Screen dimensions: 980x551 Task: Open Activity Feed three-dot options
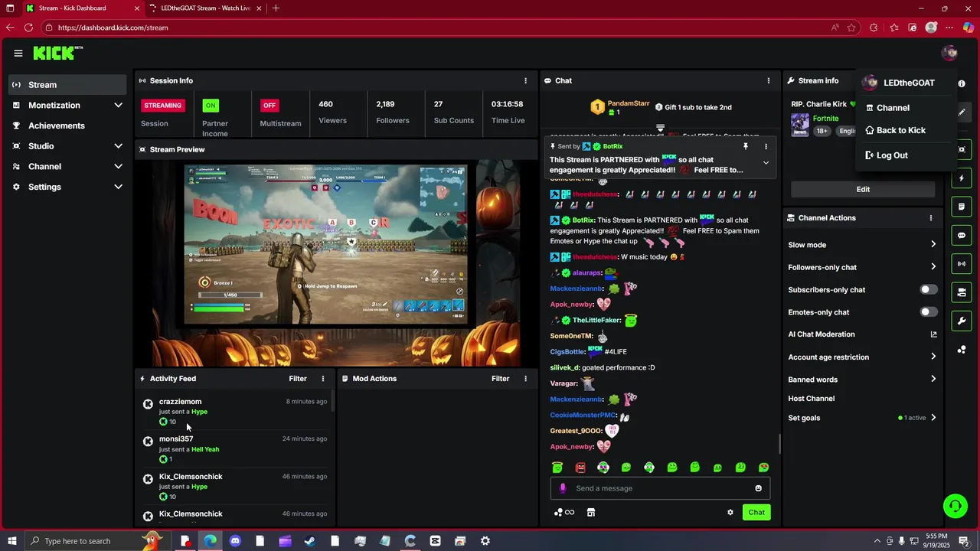pos(323,379)
